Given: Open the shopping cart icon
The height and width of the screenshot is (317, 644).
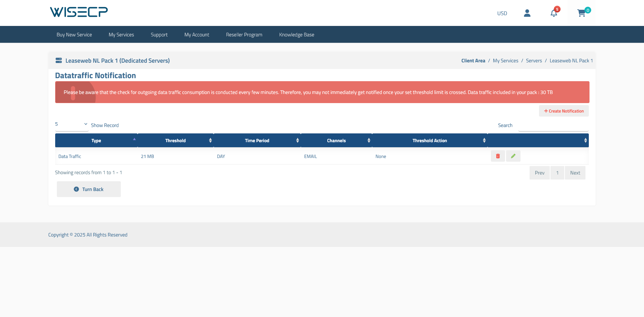Looking at the screenshot, I should 581,13.
